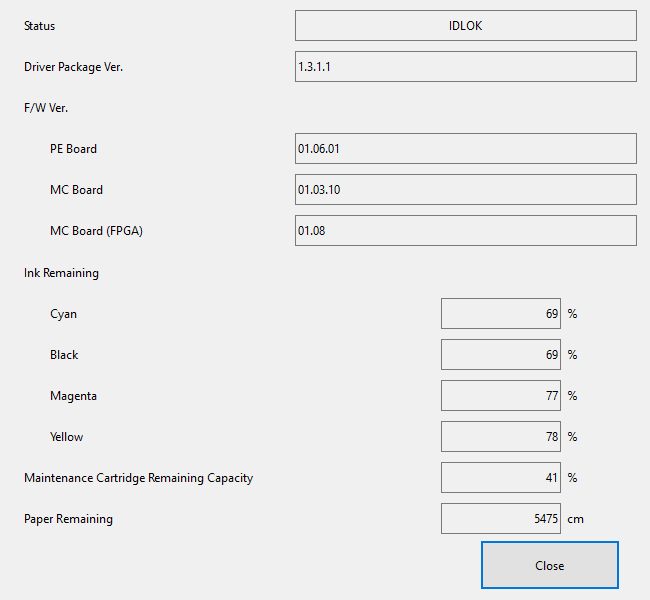
Task: Click the MC Board (FPGA) label
Action: (95, 231)
